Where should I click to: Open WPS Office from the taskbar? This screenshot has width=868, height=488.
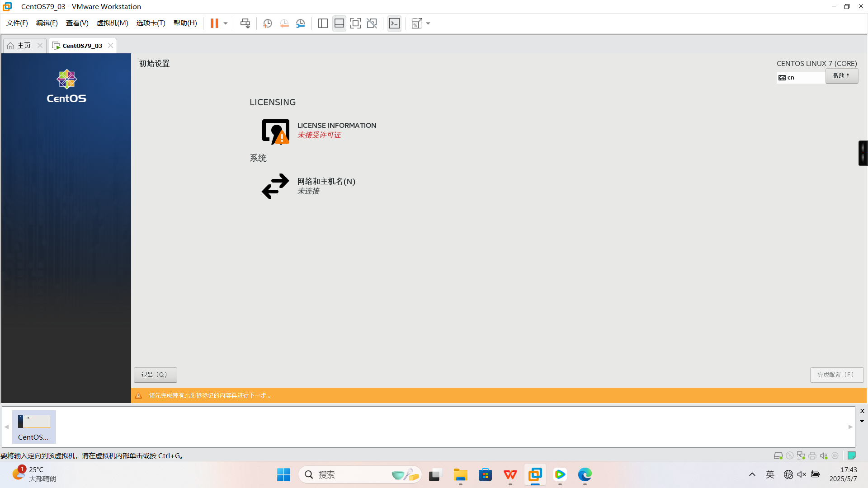(x=510, y=474)
